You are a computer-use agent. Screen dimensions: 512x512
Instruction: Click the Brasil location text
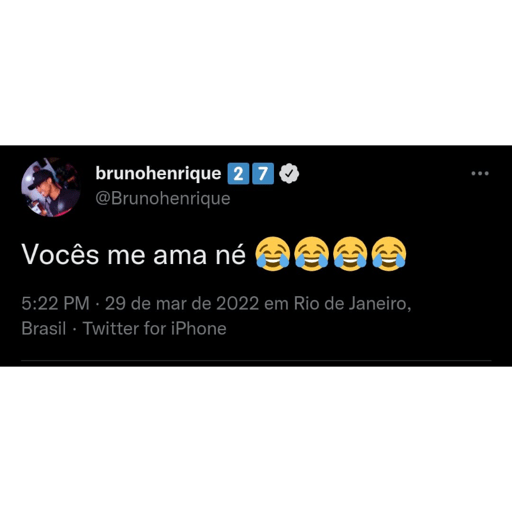pyautogui.click(x=44, y=328)
